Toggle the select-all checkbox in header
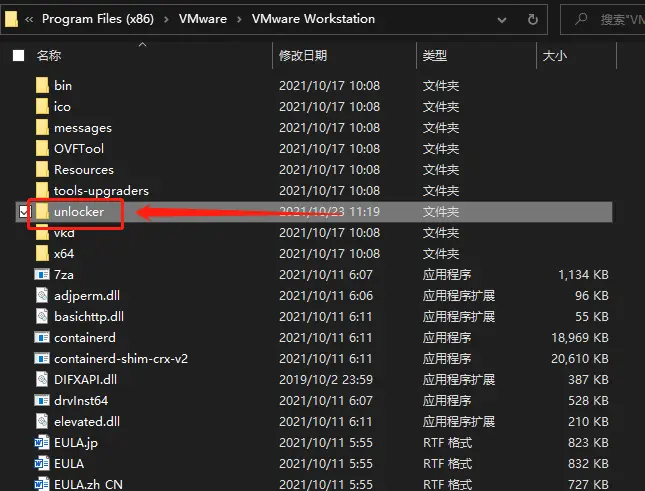Viewport: 645px width, 491px height. click(19, 56)
